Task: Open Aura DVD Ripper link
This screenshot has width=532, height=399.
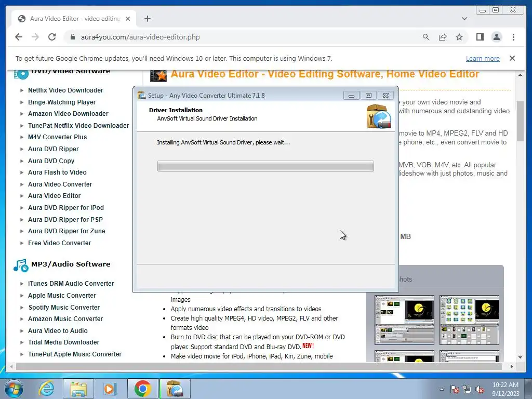Action: coord(54,149)
